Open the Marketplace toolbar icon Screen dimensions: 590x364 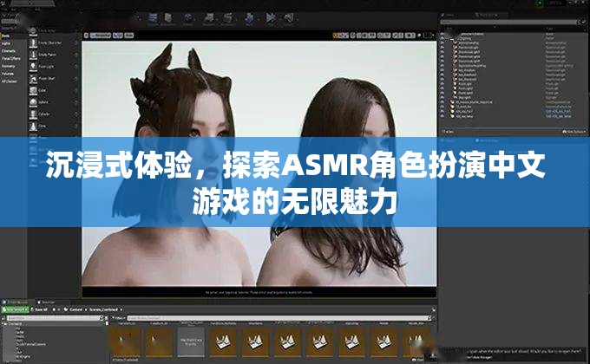(168, 19)
